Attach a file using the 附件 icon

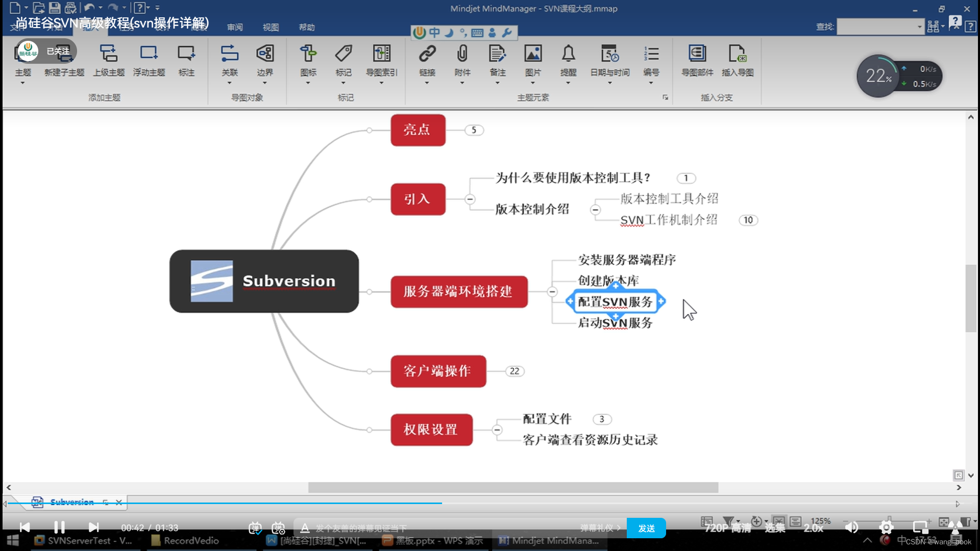[x=462, y=59]
